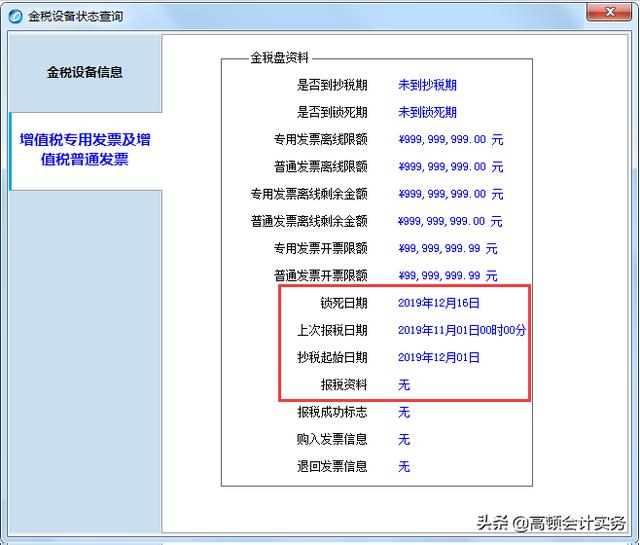Click the 上次报税日期 value 2019年11月01日00时00分

tap(462, 330)
